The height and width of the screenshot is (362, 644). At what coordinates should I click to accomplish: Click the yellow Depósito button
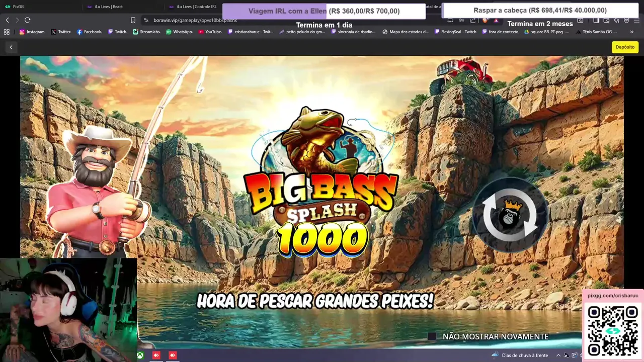click(x=625, y=47)
